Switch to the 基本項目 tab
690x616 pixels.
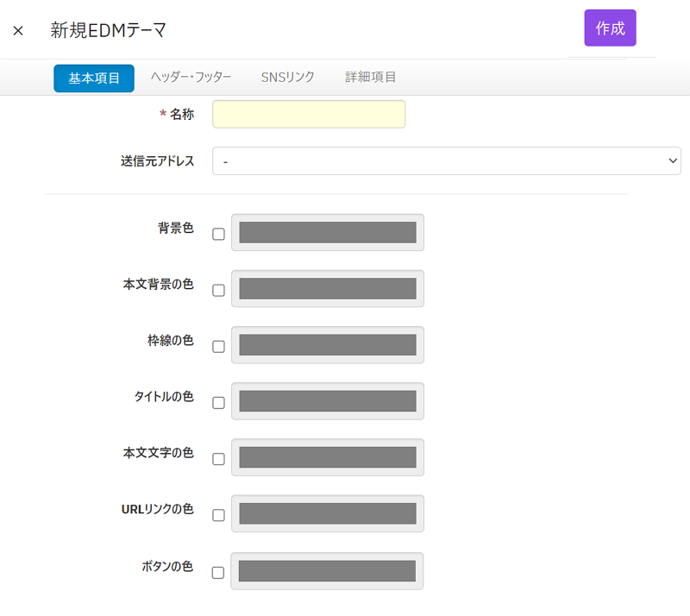[94, 78]
